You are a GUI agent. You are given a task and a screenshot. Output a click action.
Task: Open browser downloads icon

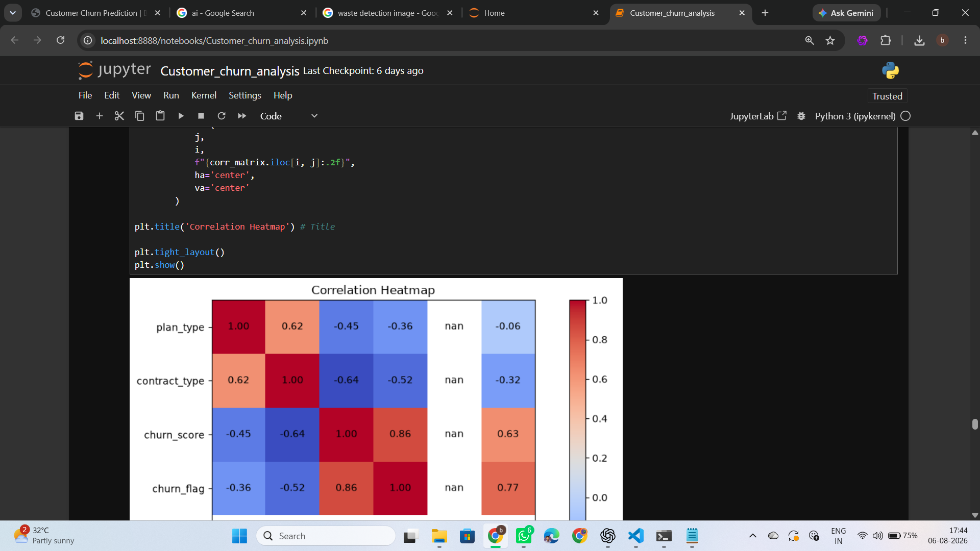(x=919, y=40)
